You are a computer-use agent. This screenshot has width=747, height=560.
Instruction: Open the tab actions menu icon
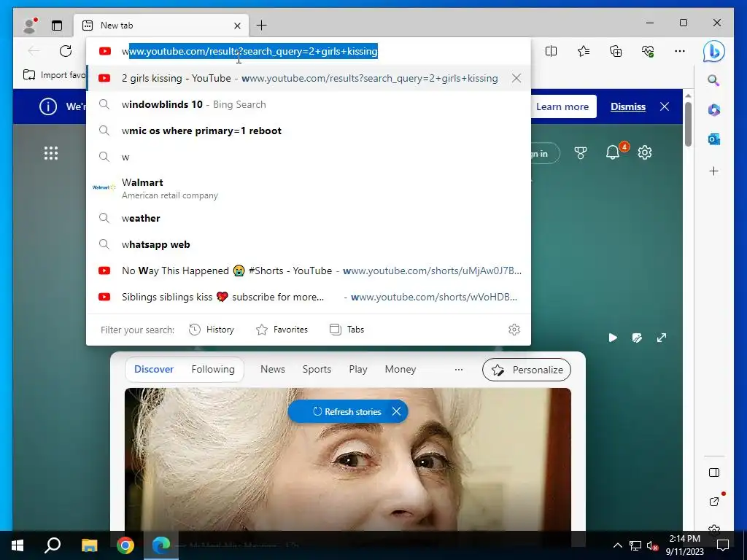(57, 26)
